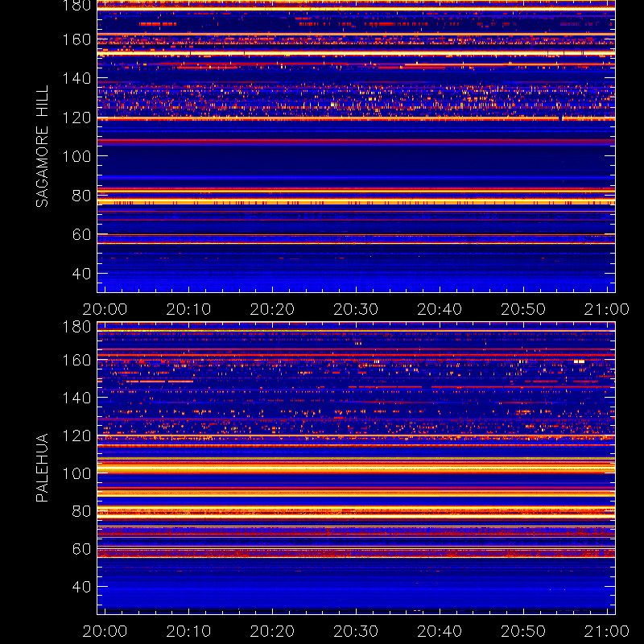Image resolution: width=644 pixels, height=644 pixels.
Task: Click 20:30 time label under Palehua plot
Action: tap(356, 631)
